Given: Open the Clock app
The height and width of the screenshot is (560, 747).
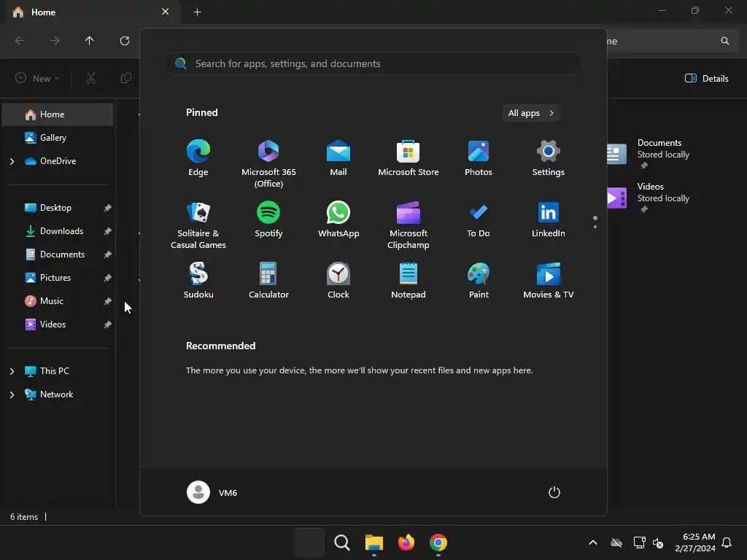Looking at the screenshot, I should (338, 281).
